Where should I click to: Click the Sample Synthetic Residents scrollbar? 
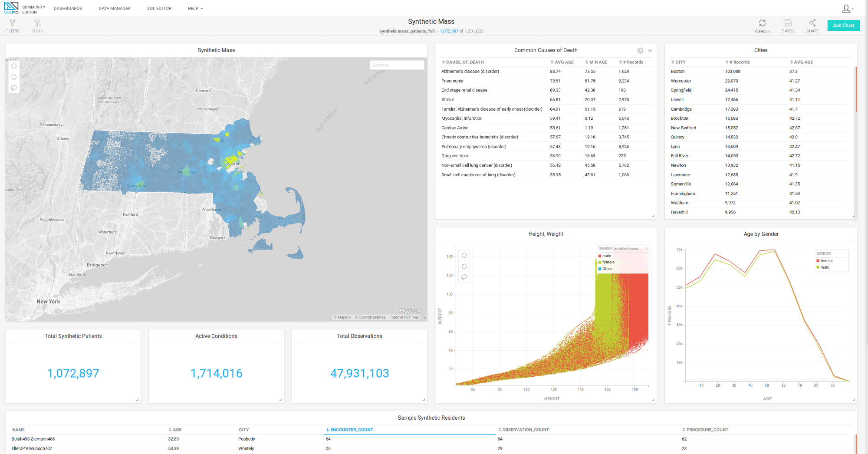pos(856,444)
